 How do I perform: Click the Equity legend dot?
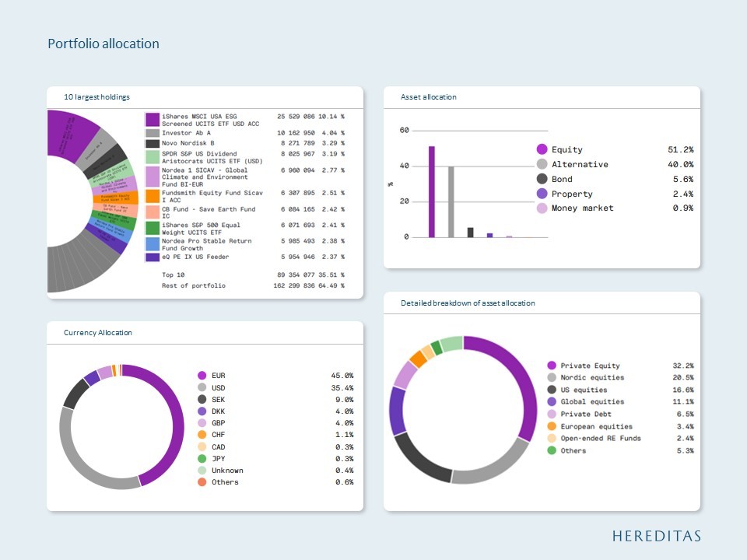pos(542,149)
